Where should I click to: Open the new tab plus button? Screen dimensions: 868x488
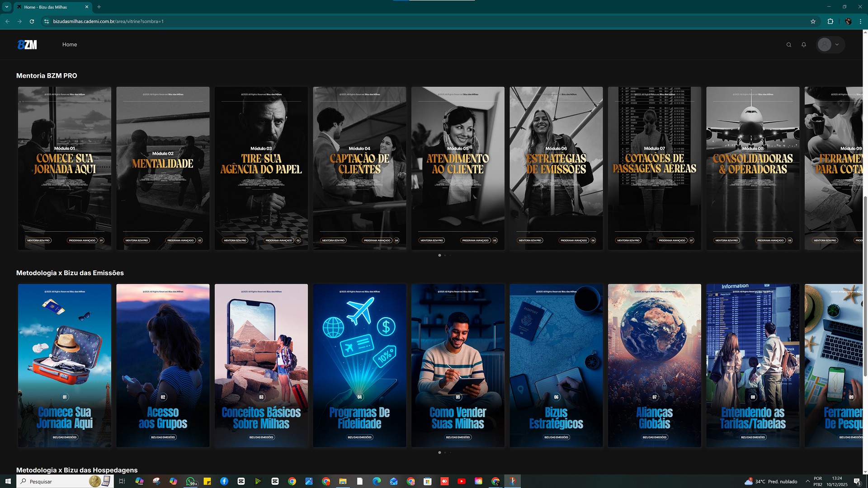(99, 7)
